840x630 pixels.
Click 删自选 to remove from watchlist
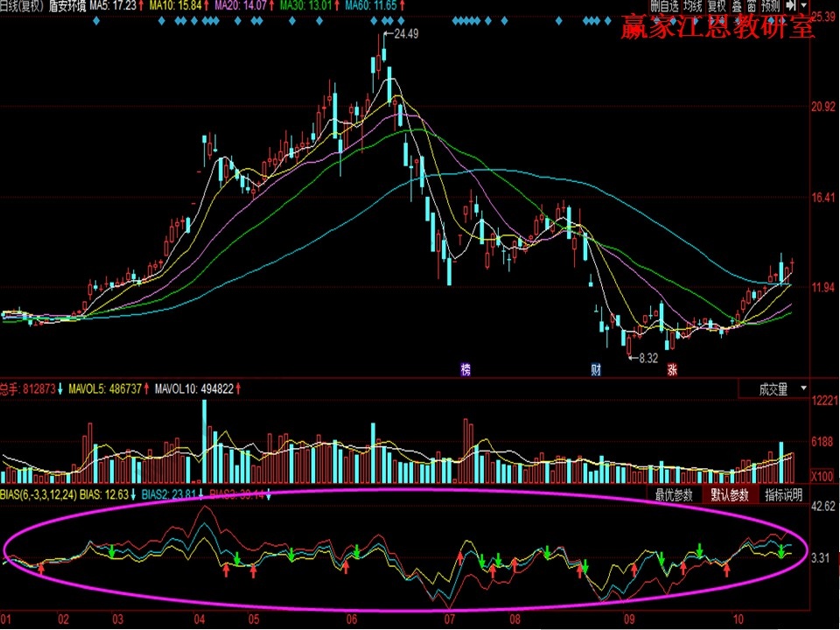click(665, 7)
